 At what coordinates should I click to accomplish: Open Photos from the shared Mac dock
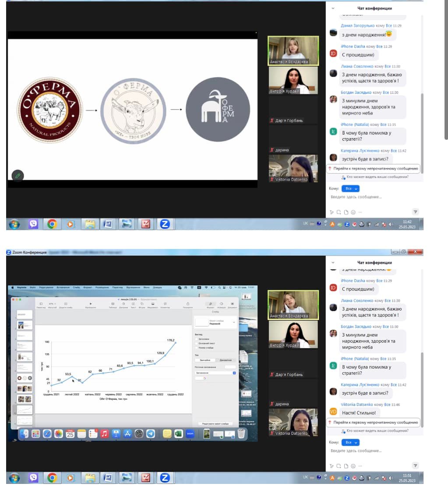(x=59, y=434)
